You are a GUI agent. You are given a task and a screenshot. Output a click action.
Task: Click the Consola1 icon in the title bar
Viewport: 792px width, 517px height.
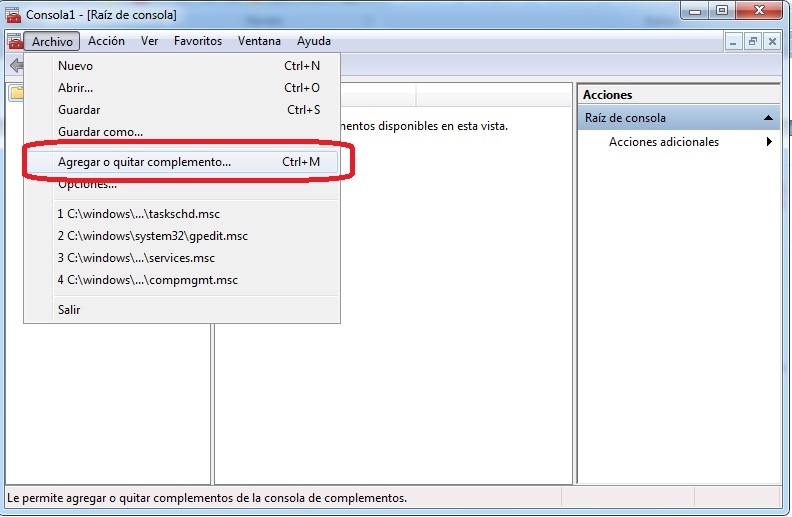pyautogui.click(x=13, y=13)
